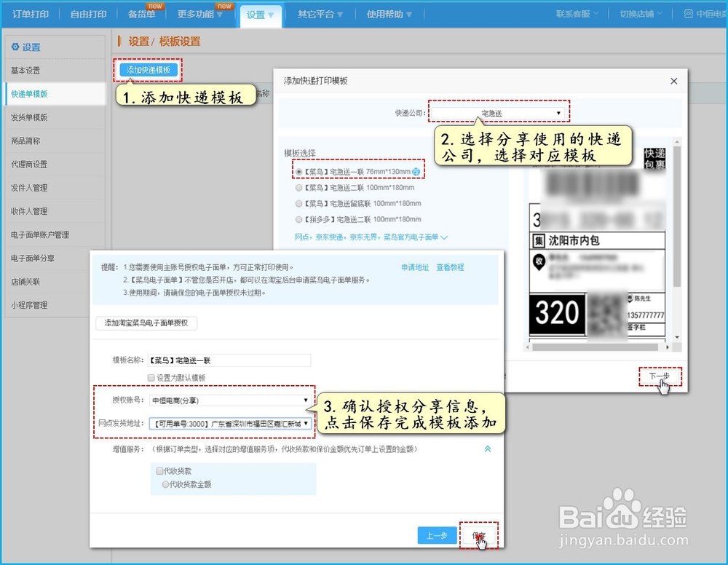The image size is (728, 565).
Task: Expand the 网点,京东快递,京东无界 template list
Action: 371,237
